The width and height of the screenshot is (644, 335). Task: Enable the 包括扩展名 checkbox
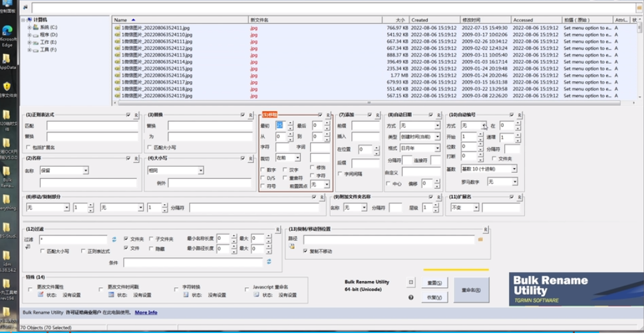(28, 147)
